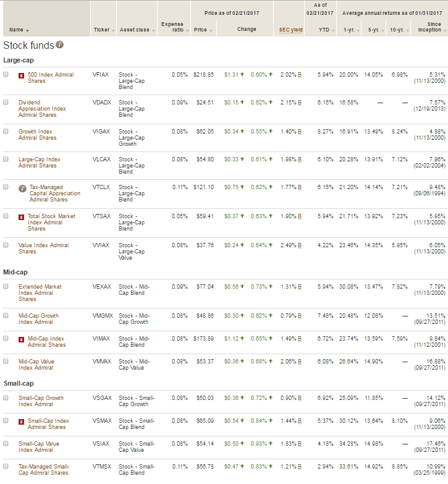
Task: Select the $218.85 price cell
Action: (204, 75)
